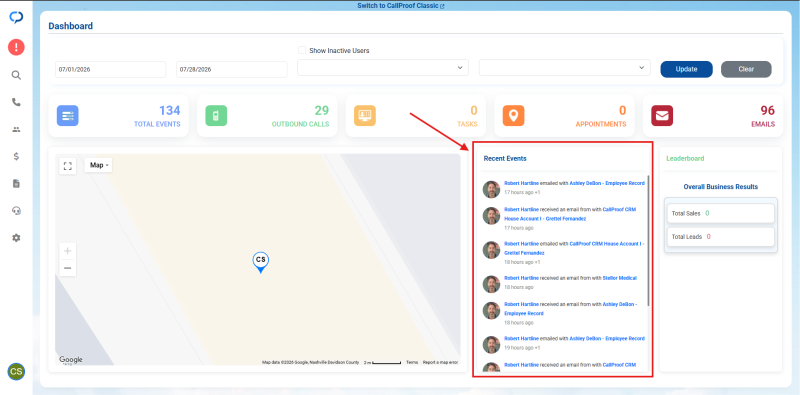Zoom in on the map
Screen dimensions: 800x395
[x=67, y=251]
